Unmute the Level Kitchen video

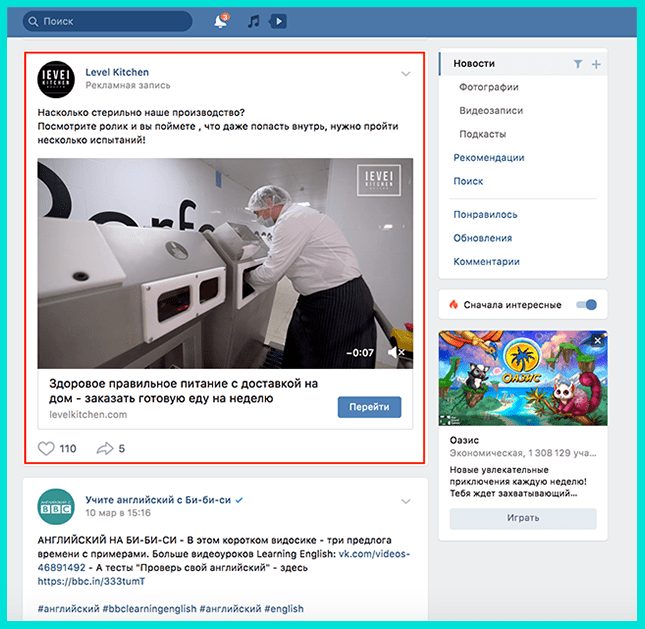(396, 352)
